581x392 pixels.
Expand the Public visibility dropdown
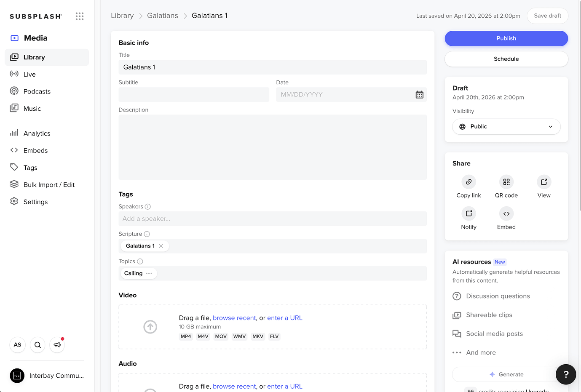point(506,127)
